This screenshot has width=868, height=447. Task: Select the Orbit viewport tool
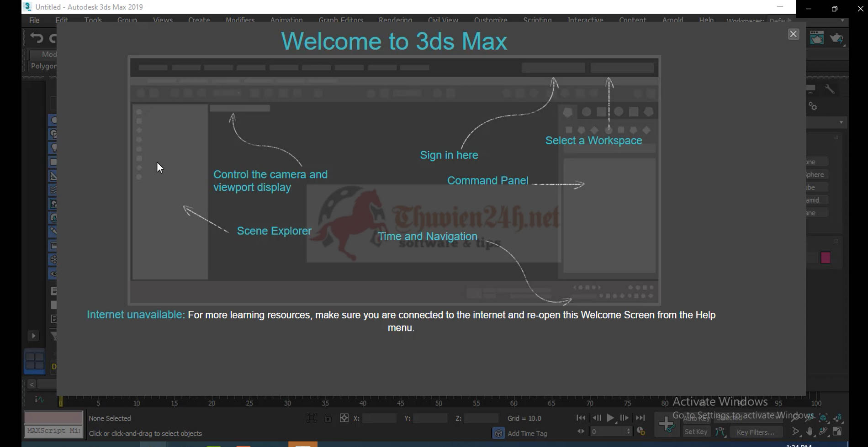click(x=823, y=431)
